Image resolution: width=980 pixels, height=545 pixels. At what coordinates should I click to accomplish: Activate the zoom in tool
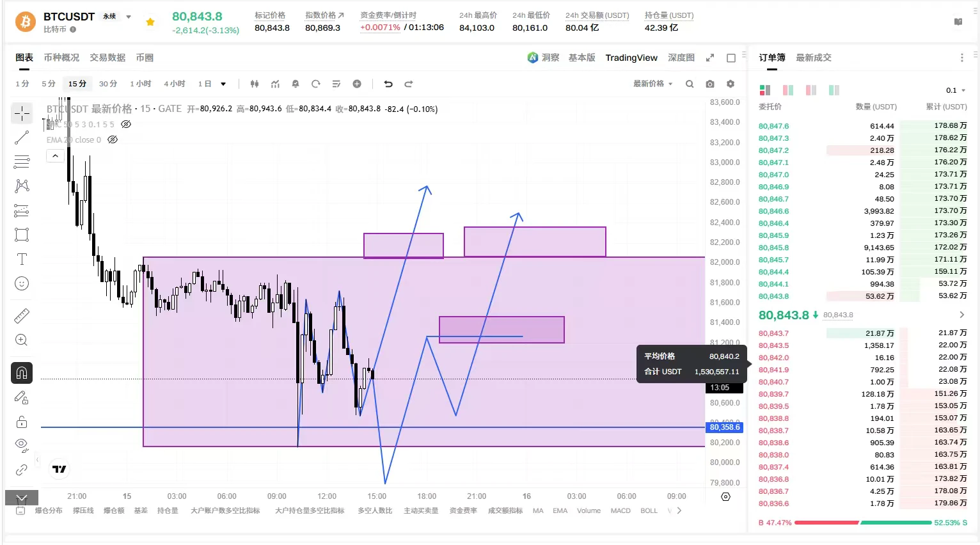click(x=22, y=340)
